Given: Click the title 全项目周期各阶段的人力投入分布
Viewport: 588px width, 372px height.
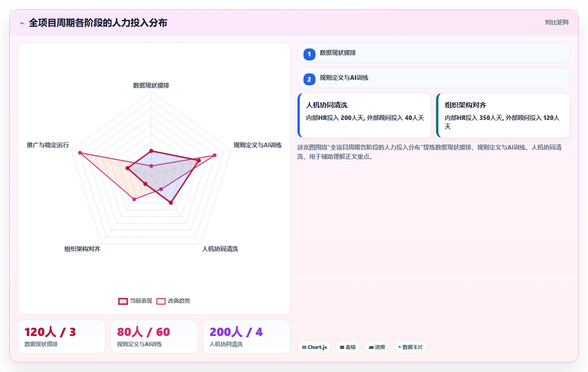Looking at the screenshot, I should tap(98, 23).
